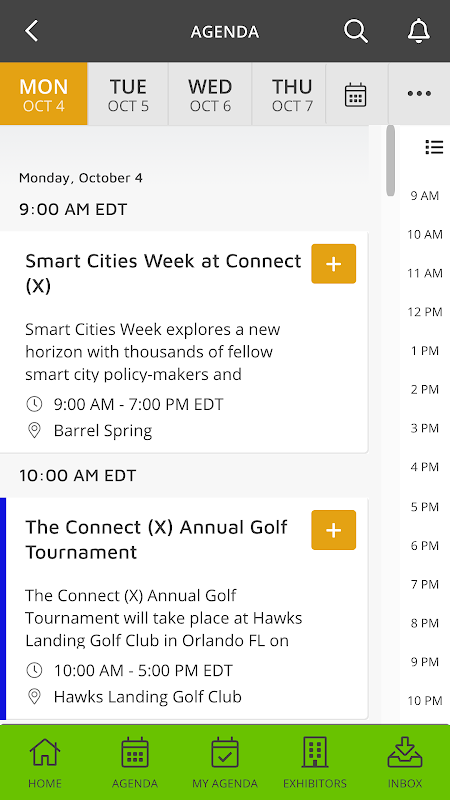Open My Agenda in bottom bar
This screenshot has height=800, width=450.
(x=225, y=763)
